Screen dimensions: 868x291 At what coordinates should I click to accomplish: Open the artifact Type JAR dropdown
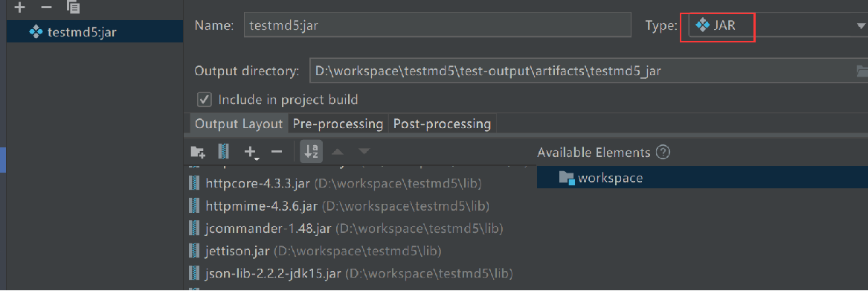pos(777,25)
